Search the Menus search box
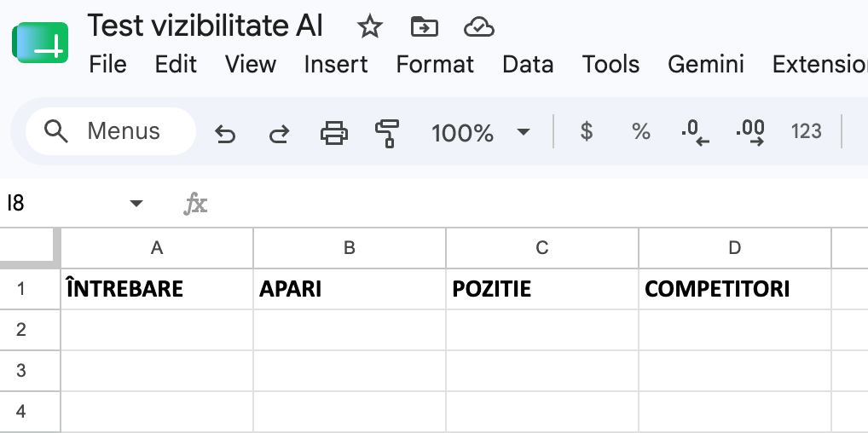This screenshot has width=868, height=433. tap(111, 131)
